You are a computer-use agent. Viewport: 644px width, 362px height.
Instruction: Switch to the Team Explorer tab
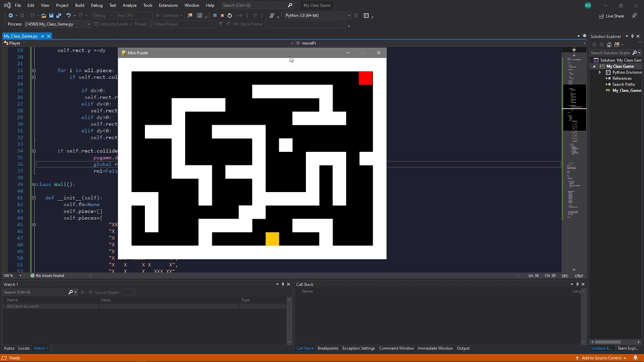(x=628, y=348)
